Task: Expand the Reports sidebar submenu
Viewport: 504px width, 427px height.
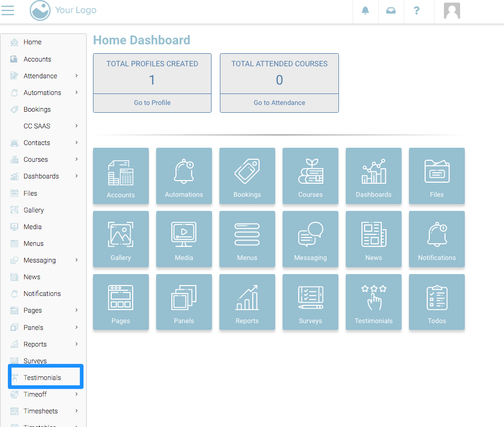Action: (x=76, y=344)
